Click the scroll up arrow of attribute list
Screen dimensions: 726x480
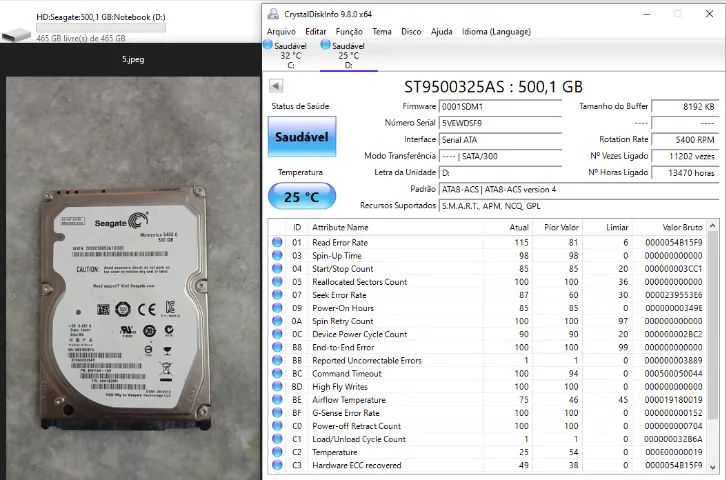click(x=713, y=226)
